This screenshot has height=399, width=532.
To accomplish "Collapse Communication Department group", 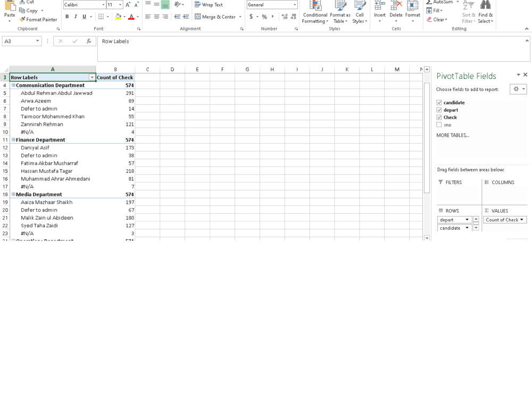I will [x=14, y=85].
